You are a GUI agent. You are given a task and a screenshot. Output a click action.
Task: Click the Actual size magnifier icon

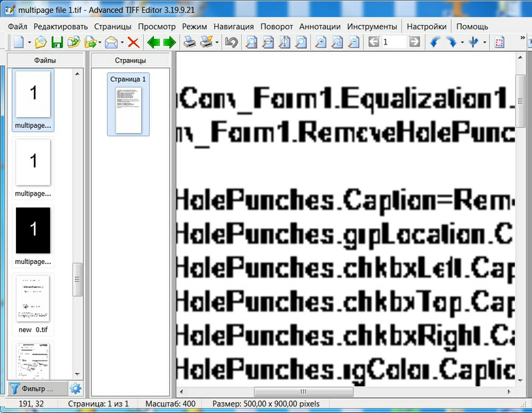pos(301,43)
